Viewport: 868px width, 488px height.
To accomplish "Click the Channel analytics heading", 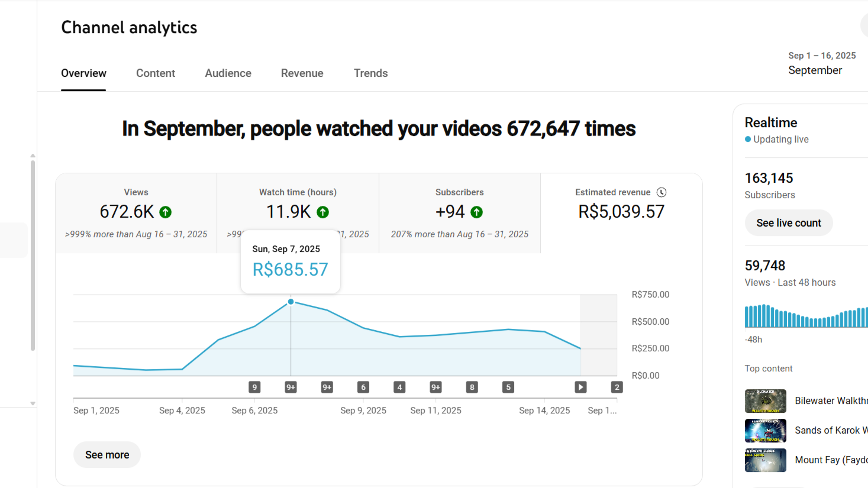I will [129, 27].
